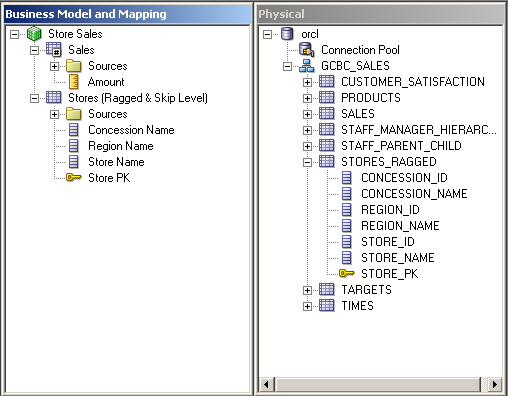This screenshot has width=508, height=396.
Task: Select the REGION_NAME physical column
Action: [x=400, y=226]
